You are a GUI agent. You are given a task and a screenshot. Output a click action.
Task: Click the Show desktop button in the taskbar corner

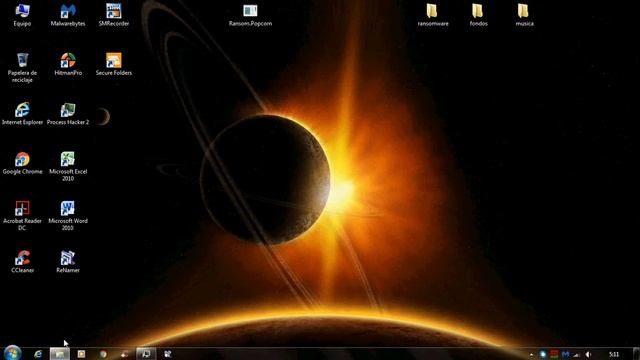pos(636,354)
